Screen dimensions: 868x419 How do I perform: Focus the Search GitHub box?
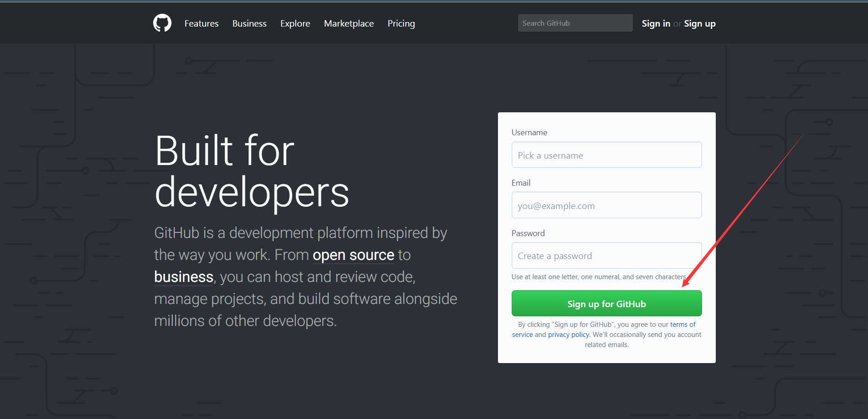[x=575, y=23]
